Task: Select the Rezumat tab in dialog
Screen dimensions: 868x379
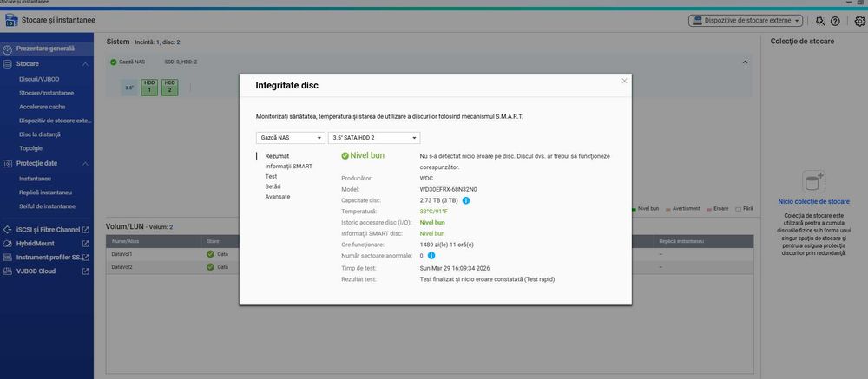Action: tap(277, 156)
